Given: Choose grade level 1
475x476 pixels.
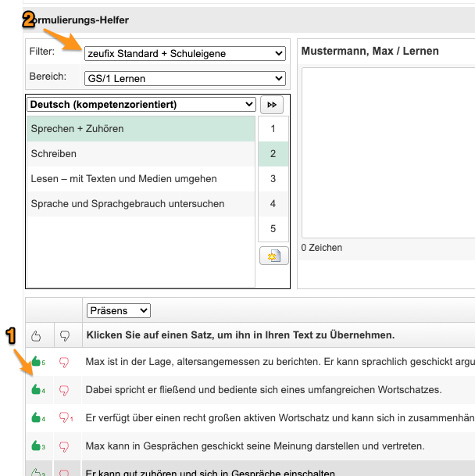Looking at the screenshot, I should coord(273,129).
